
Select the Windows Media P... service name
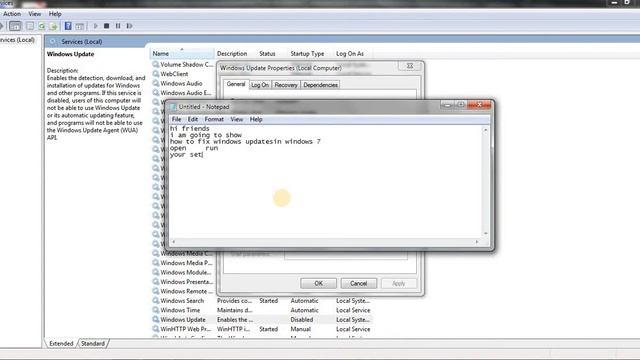click(186, 263)
